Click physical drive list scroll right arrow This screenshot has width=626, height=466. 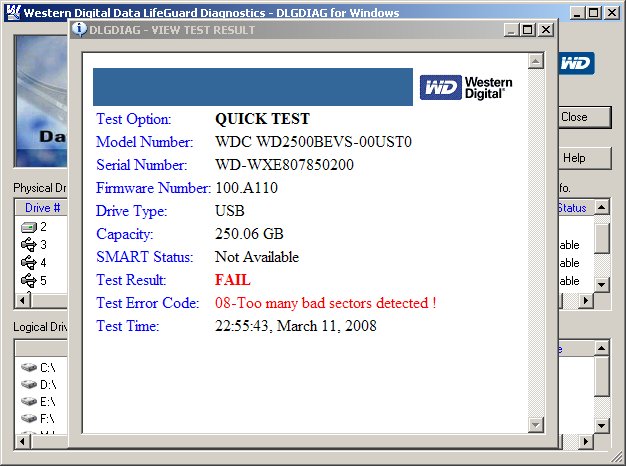pyautogui.click(x=586, y=300)
